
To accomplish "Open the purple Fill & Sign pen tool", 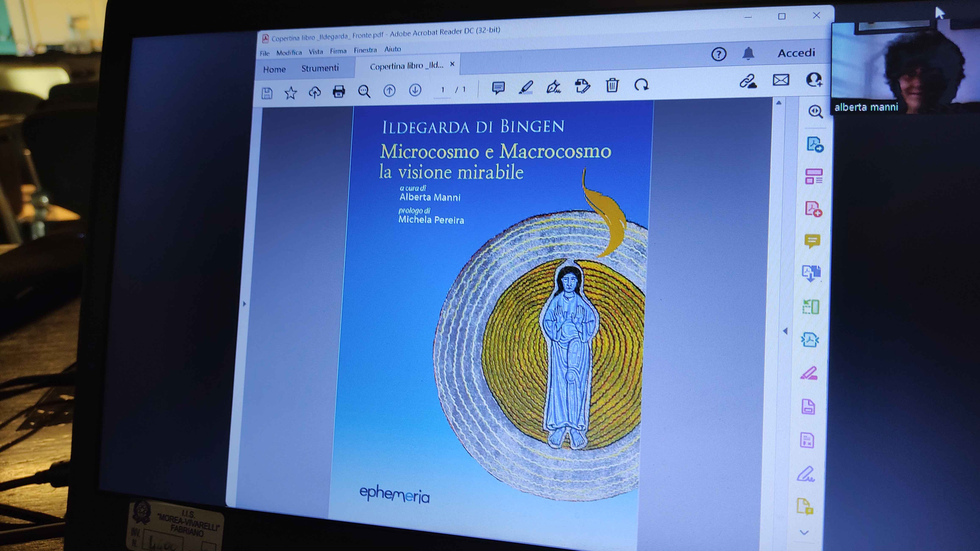I will (x=805, y=474).
